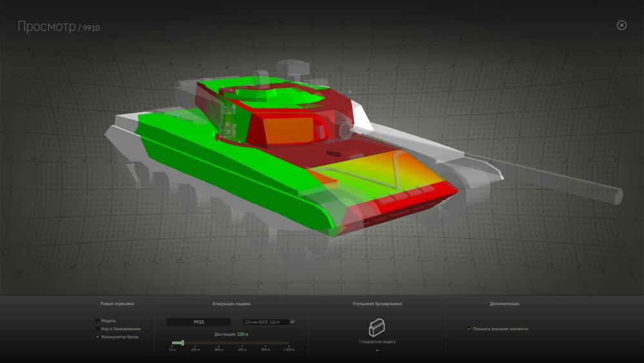The width and height of the screenshot is (644, 363).
Task: Close the Просмотр viewer with the X icon
Action: pyautogui.click(x=621, y=25)
